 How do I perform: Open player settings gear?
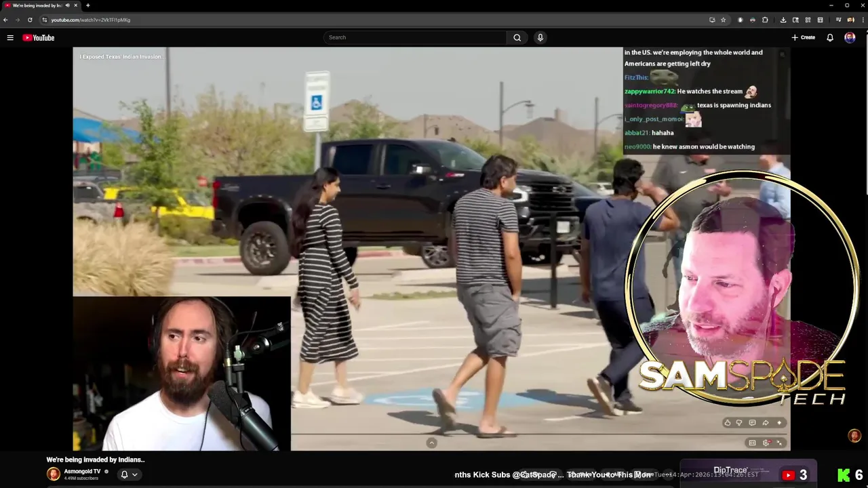pyautogui.click(x=766, y=443)
